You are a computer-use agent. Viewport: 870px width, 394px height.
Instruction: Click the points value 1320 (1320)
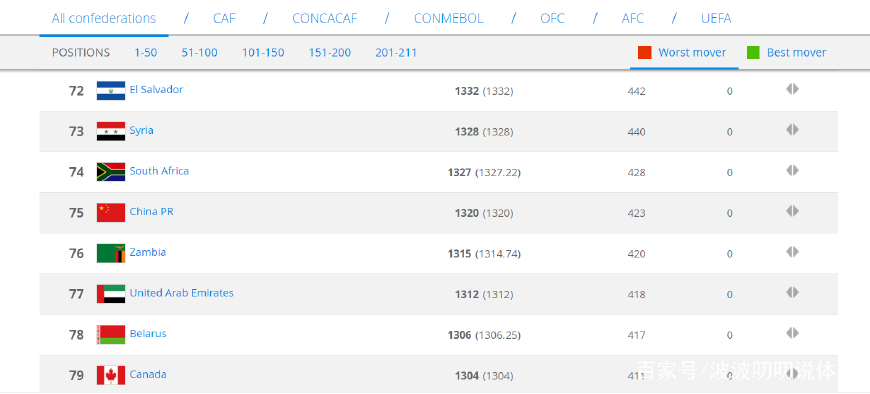click(x=484, y=213)
